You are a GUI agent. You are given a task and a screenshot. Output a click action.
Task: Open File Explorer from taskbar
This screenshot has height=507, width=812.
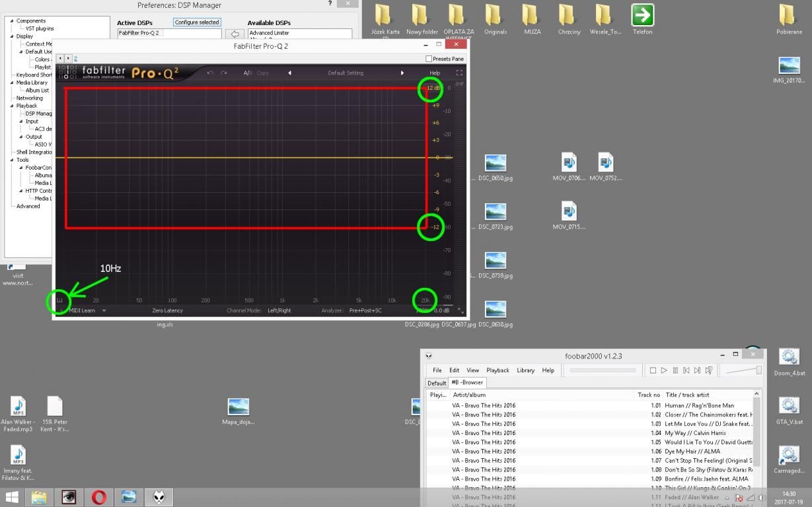click(39, 497)
